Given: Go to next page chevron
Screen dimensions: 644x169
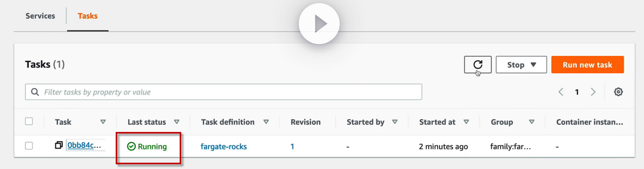Looking at the screenshot, I should point(593,92).
